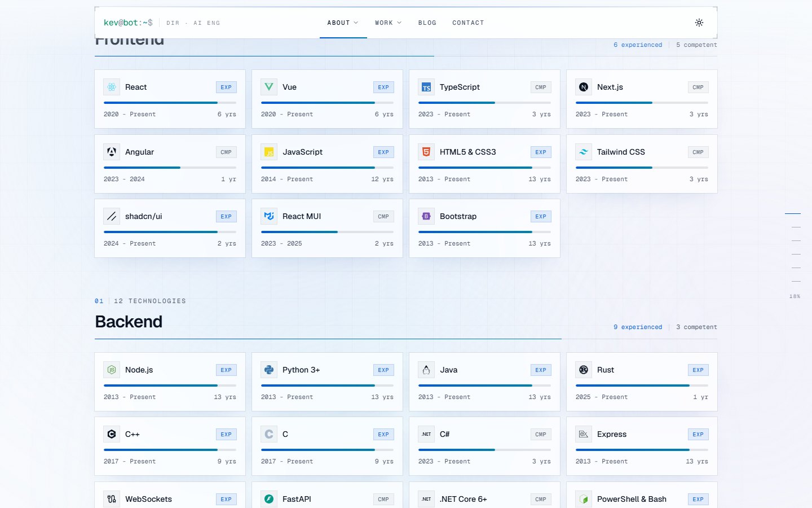Click the React logo icon
This screenshot has width=812, height=508.
click(x=112, y=87)
